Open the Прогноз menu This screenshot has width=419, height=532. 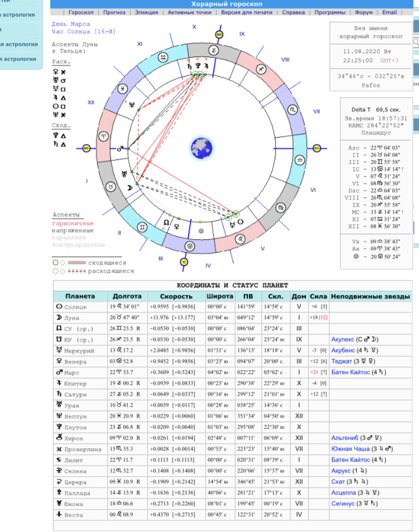pos(114,12)
